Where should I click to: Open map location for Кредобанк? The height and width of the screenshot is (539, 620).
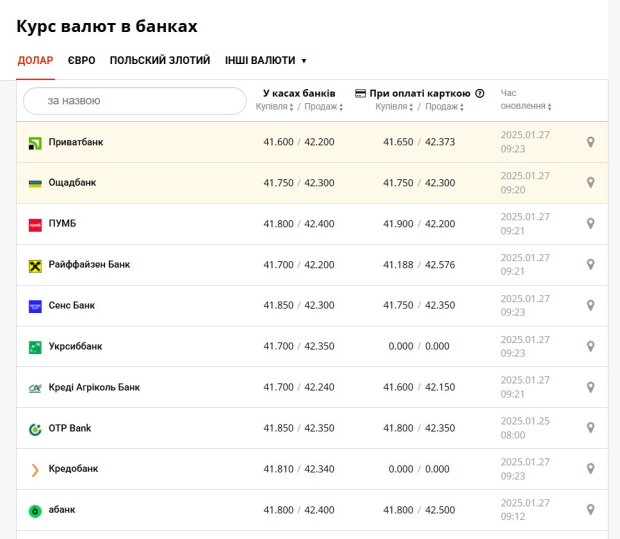pos(590,469)
